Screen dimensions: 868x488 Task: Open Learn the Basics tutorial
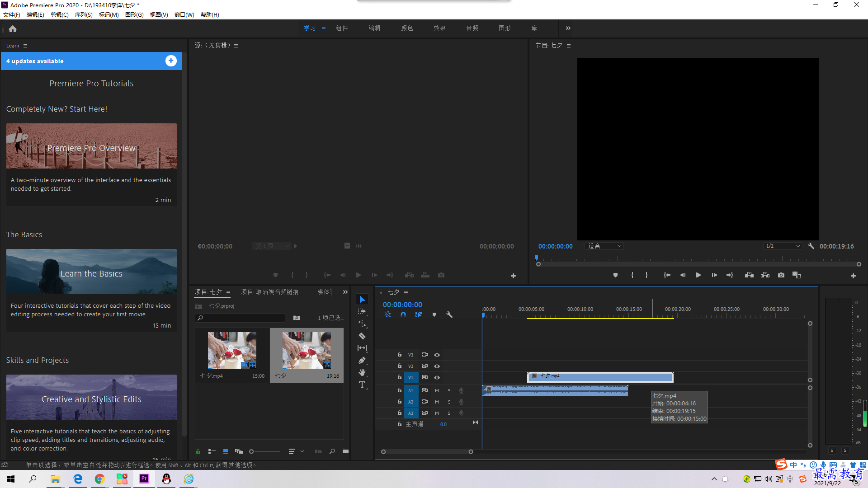tap(91, 272)
